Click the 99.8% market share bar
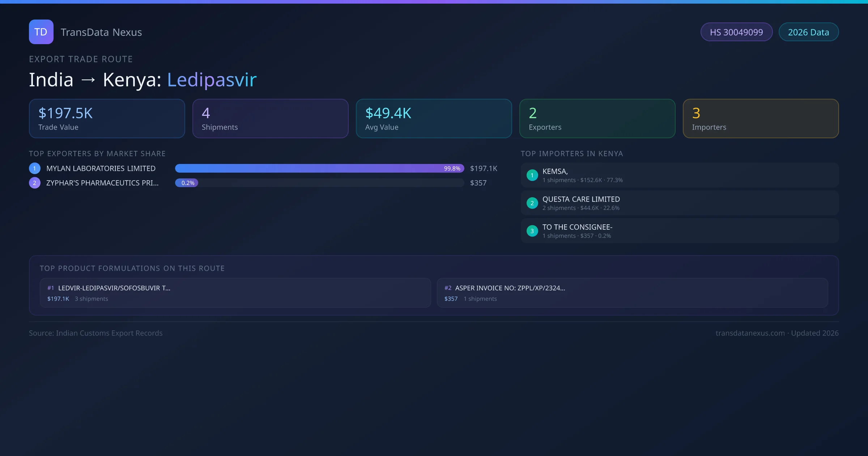Viewport: 868px width, 456px height. click(x=319, y=168)
